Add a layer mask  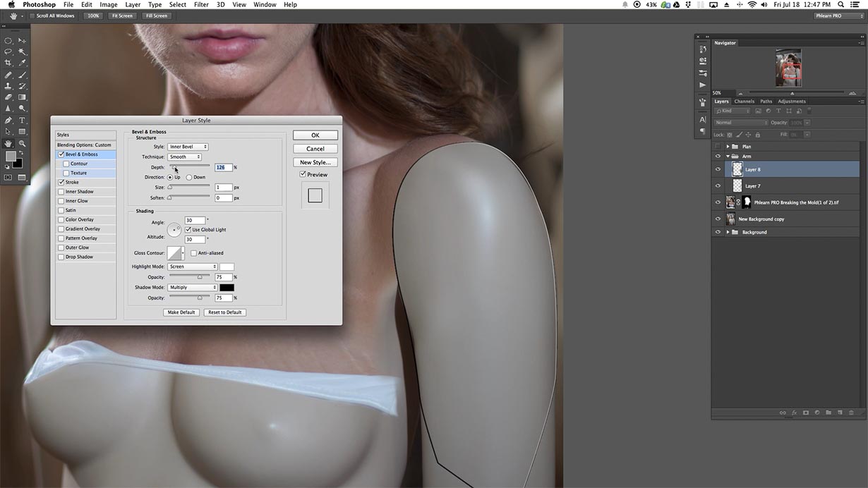805,413
